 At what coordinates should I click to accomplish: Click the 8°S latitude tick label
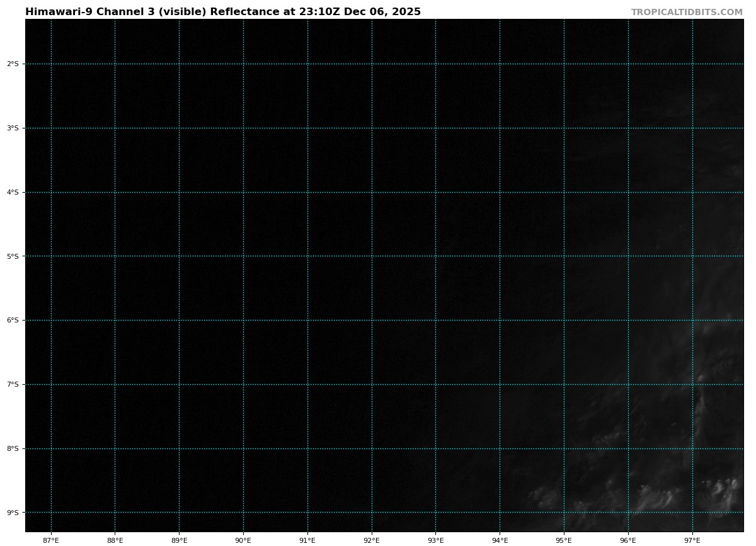[x=13, y=448]
